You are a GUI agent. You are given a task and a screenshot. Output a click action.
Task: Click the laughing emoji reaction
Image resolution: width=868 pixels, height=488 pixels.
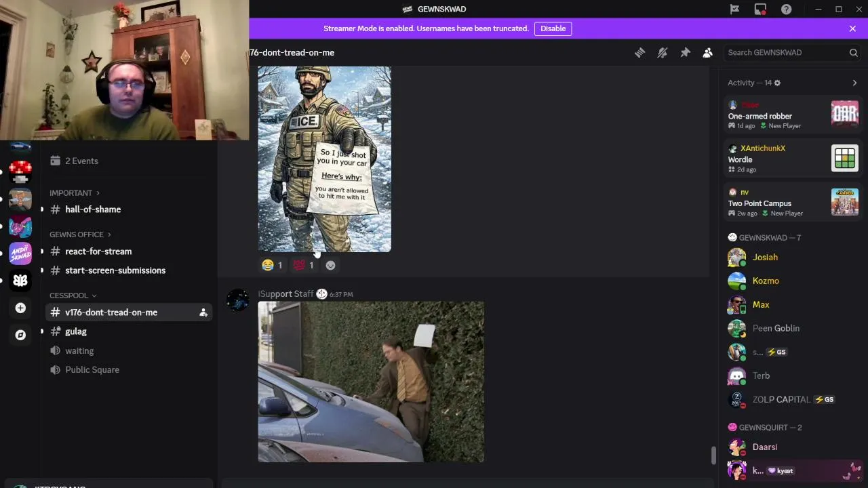tap(273, 265)
